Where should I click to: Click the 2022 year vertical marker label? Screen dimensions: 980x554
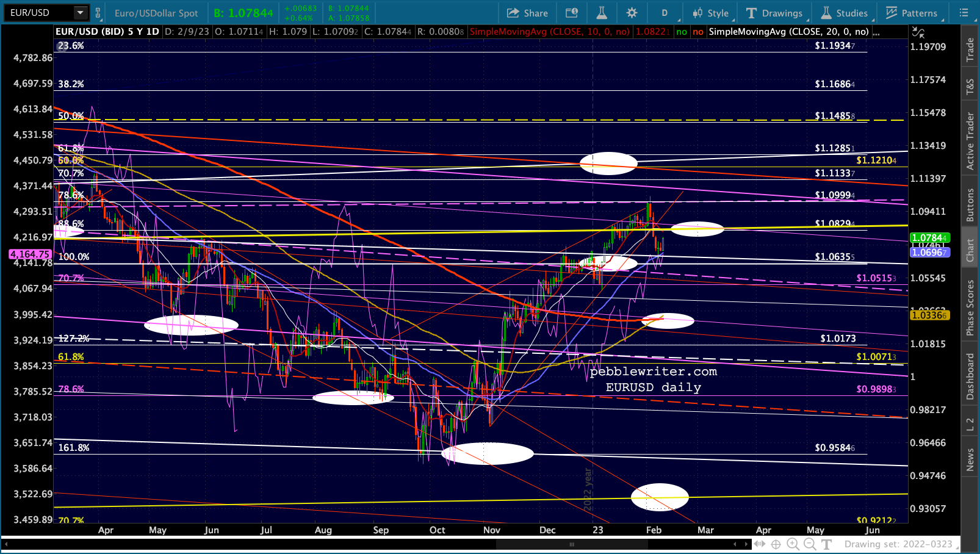588,490
